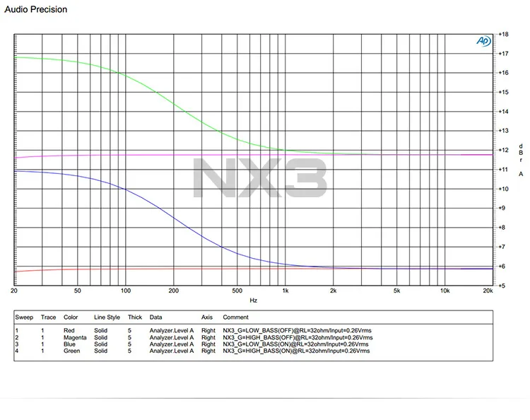
Task: Select the Color column header
Action: [71, 317]
